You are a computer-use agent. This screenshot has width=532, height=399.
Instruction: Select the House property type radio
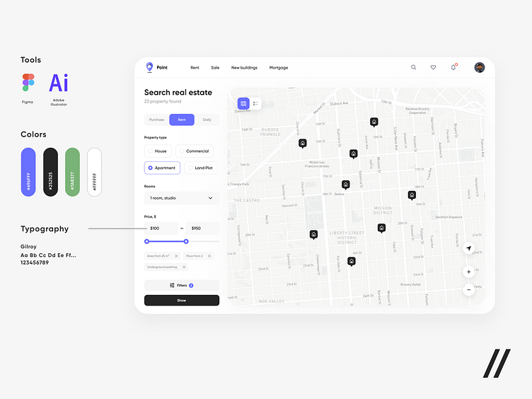(x=158, y=151)
